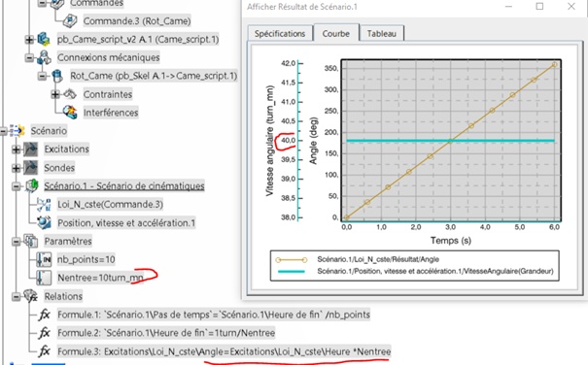Click the Connexions mécaniques icon
The width and height of the screenshot is (588, 365).
point(44,57)
